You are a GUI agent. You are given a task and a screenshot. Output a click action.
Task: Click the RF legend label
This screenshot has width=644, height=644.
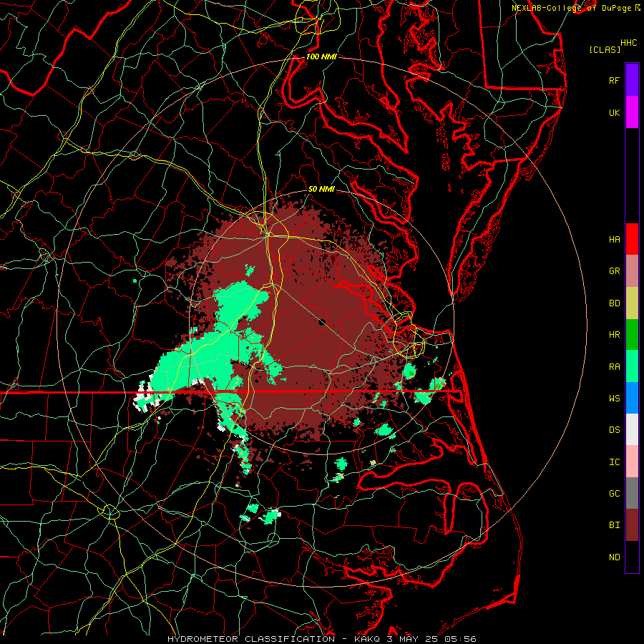tap(615, 80)
